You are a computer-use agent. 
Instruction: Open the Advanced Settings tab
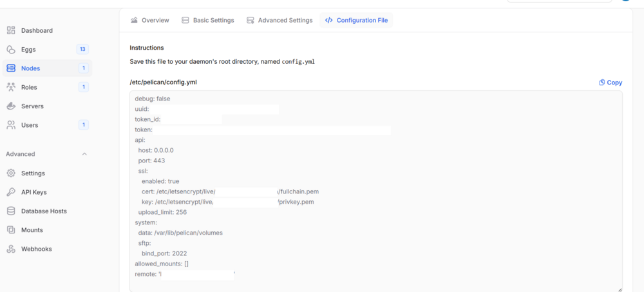click(x=279, y=20)
